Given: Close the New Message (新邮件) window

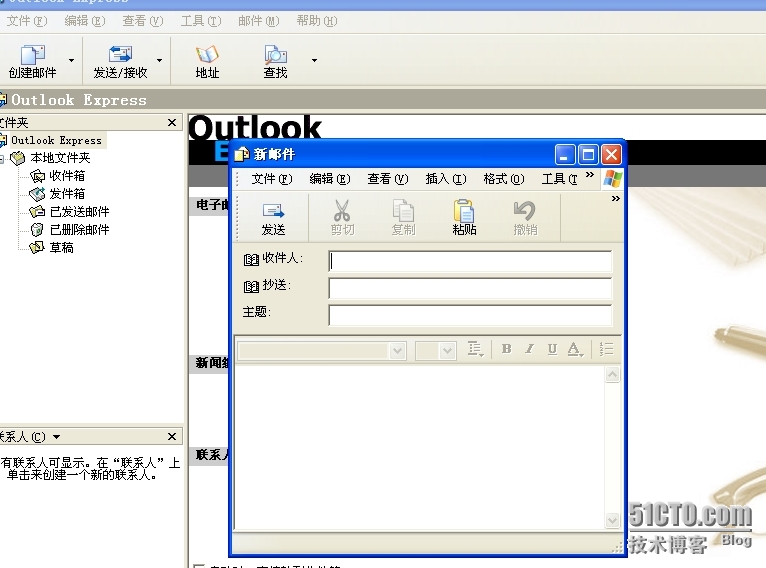Looking at the screenshot, I should 611,155.
